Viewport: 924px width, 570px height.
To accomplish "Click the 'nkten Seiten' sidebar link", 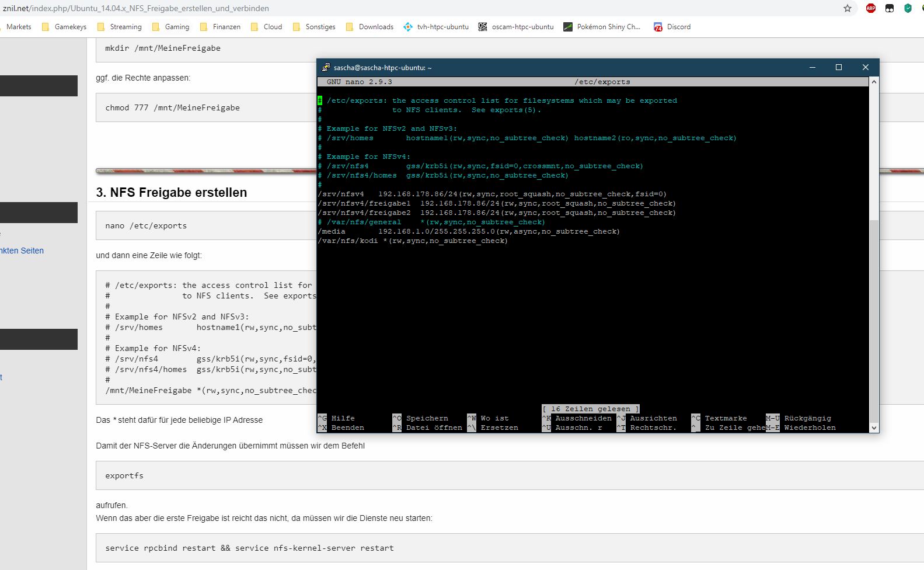I will point(22,251).
